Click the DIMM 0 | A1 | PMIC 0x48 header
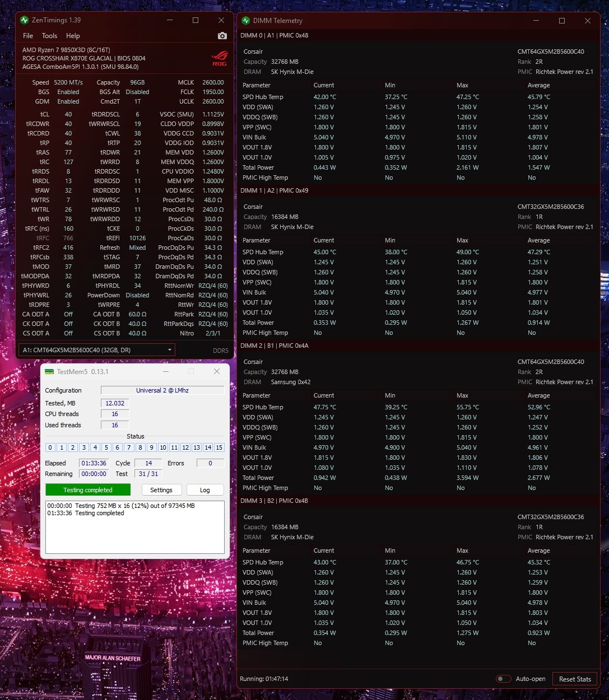 pos(275,35)
